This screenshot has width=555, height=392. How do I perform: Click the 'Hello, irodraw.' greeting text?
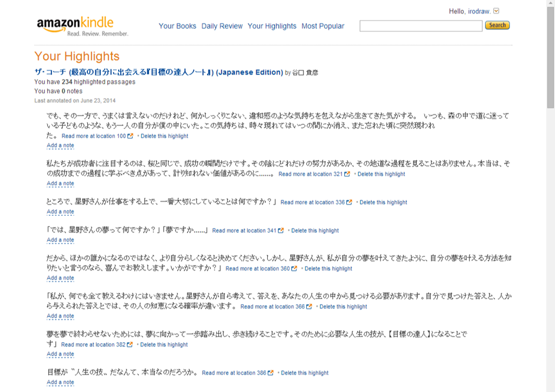pyautogui.click(x=470, y=11)
